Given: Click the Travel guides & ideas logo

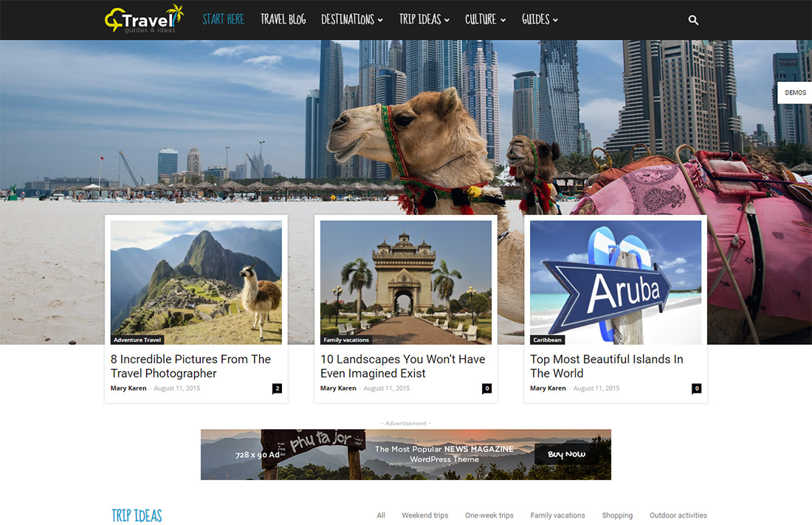Looking at the screenshot, I should [144, 19].
